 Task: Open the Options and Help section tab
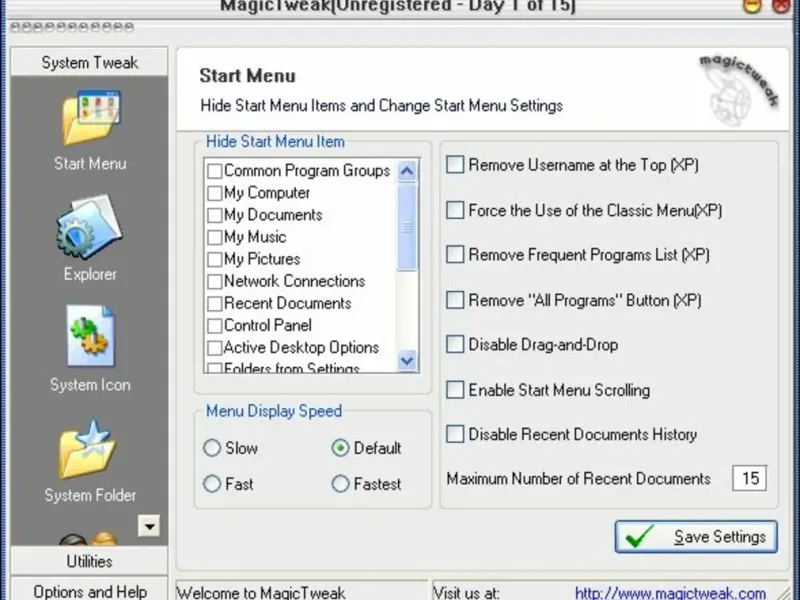click(x=89, y=591)
